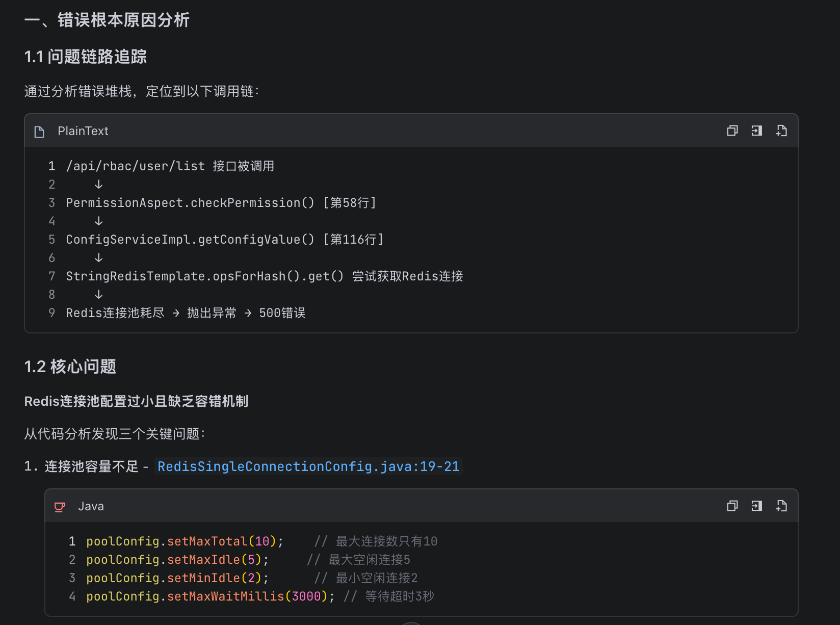The height and width of the screenshot is (625, 840).
Task: Open the RedisSingleConnectionConfig.java:19-21 link
Action: pos(308,466)
